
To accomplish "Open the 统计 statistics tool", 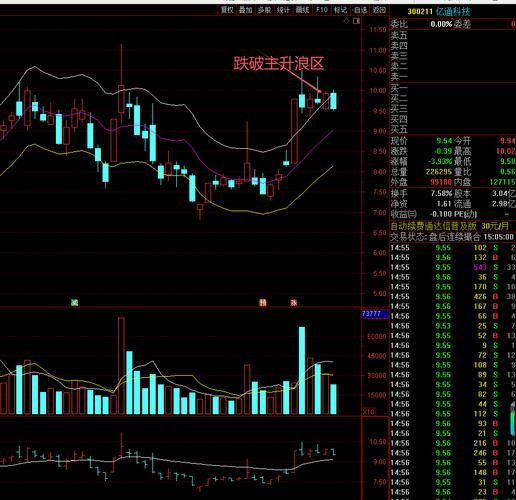I will pyautogui.click(x=283, y=10).
